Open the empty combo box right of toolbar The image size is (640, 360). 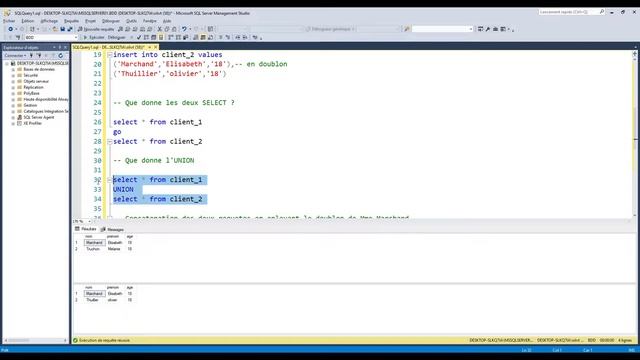click(442, 29)
